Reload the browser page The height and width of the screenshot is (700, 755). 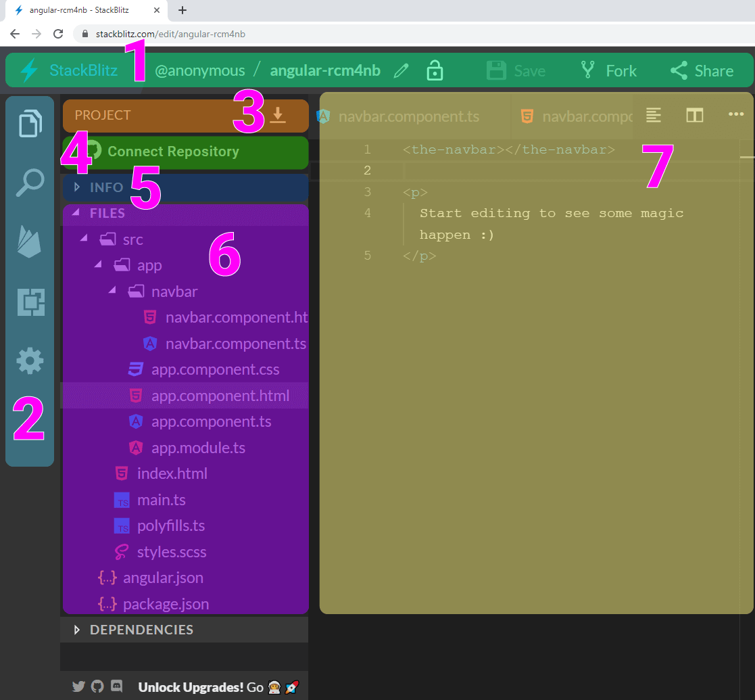(x=58, y=34)
